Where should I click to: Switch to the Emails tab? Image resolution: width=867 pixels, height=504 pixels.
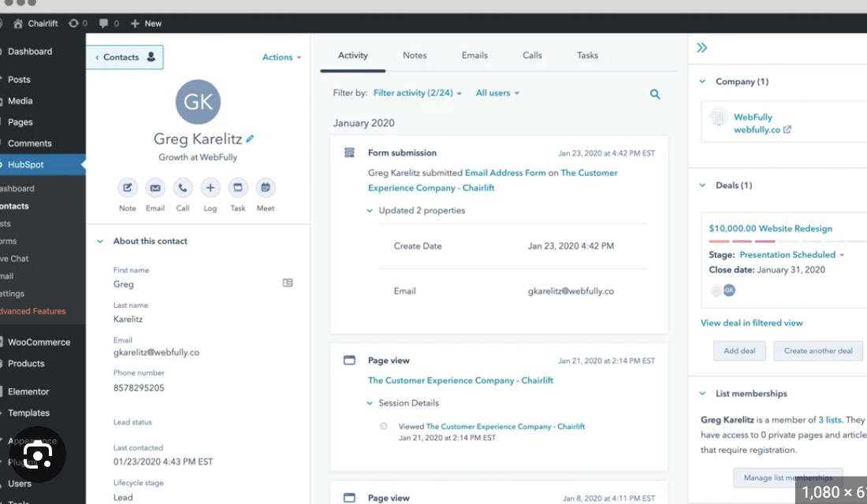pyautogui.click(x=474, y=56)
